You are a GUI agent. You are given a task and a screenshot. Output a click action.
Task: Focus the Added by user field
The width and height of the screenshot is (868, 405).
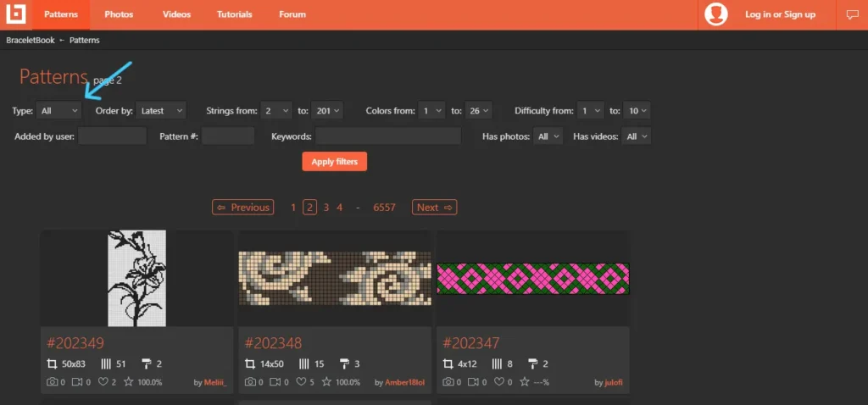coord(113,136)
